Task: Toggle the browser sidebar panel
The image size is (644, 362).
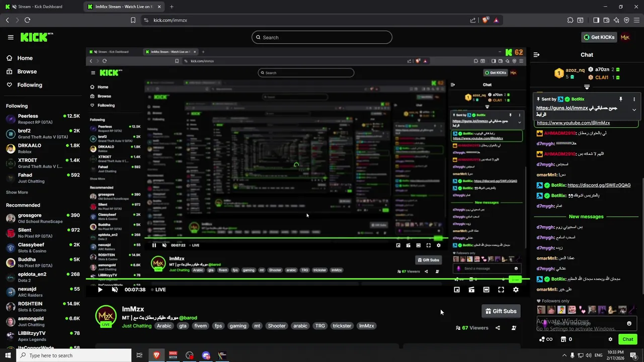Action: pos(596,20)
